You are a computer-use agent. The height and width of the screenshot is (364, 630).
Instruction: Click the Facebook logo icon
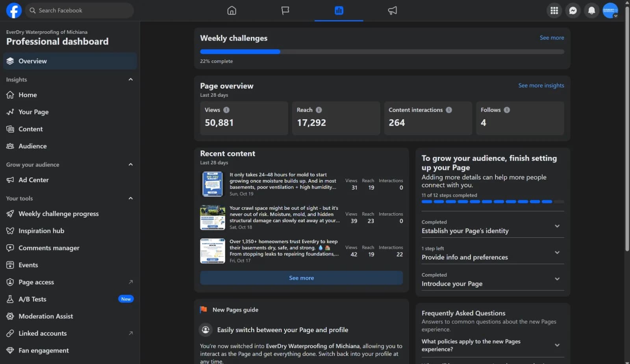click(14, 11)
